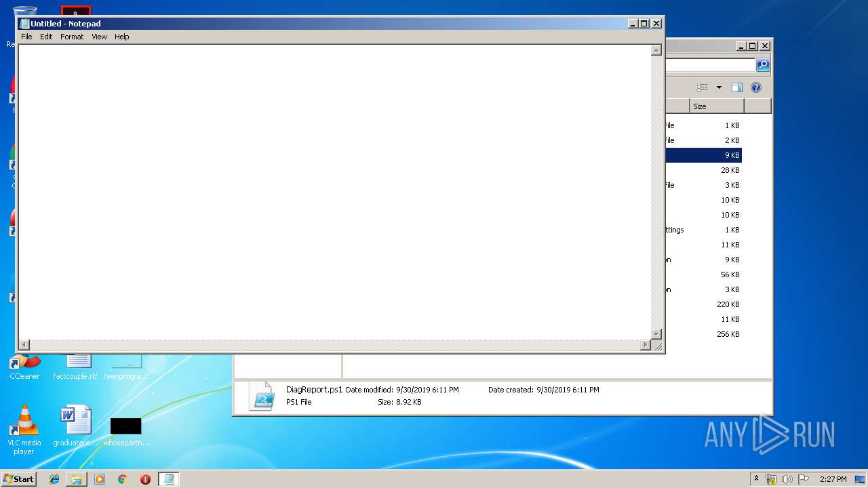Launch Google Chrome from taskbar

(122, 479)
